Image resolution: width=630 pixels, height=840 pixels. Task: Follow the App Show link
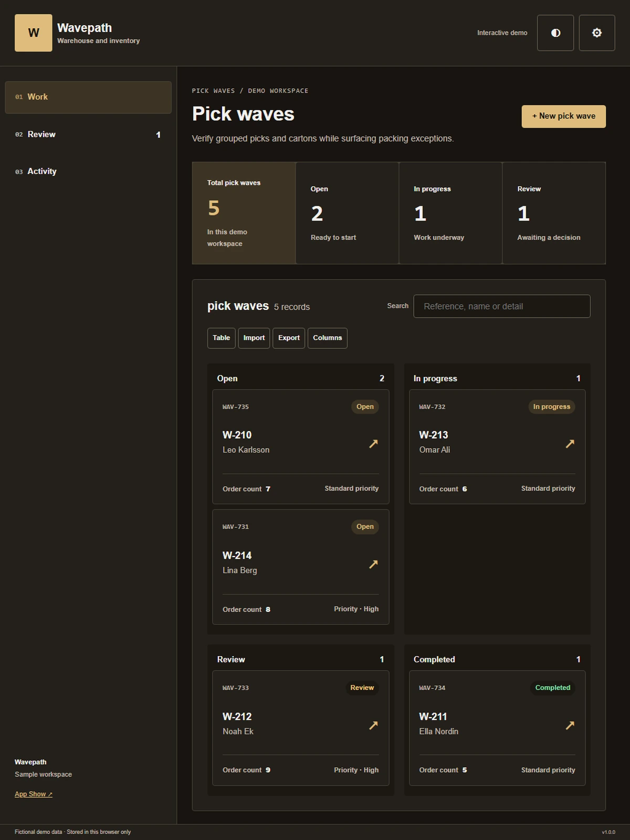34,794
